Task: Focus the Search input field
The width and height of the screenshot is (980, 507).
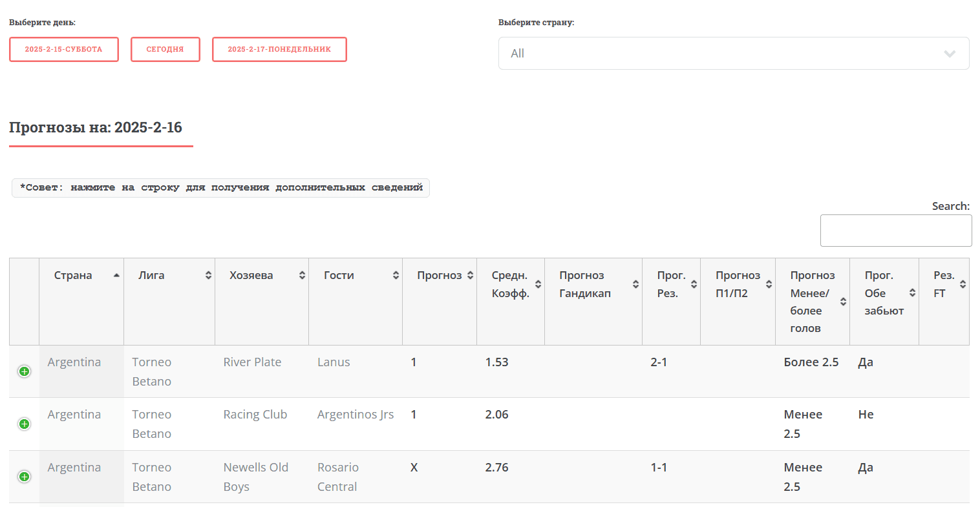Action: [x=896, y=231]
